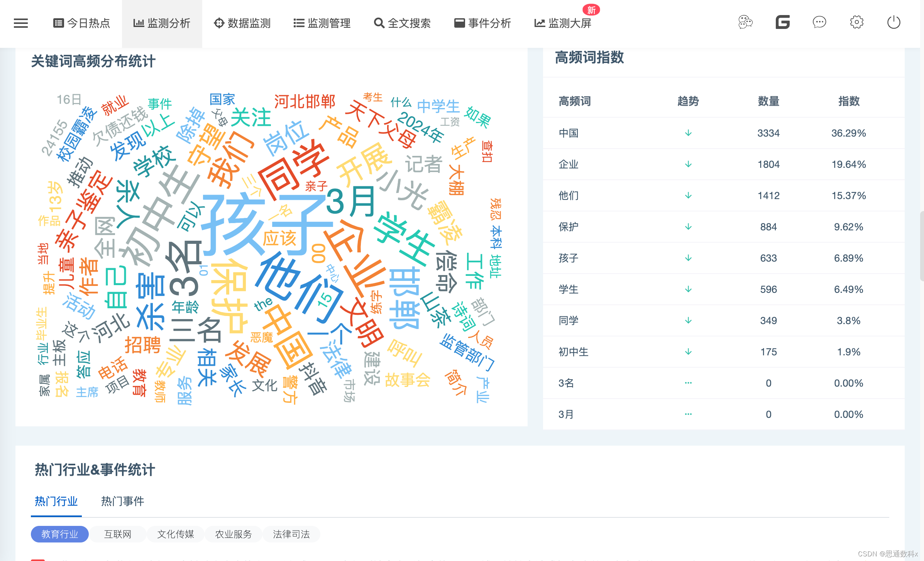This screenshot has width=924, height=561.
Task: Go to 数据监测 menu
Action: pos(242,23)
